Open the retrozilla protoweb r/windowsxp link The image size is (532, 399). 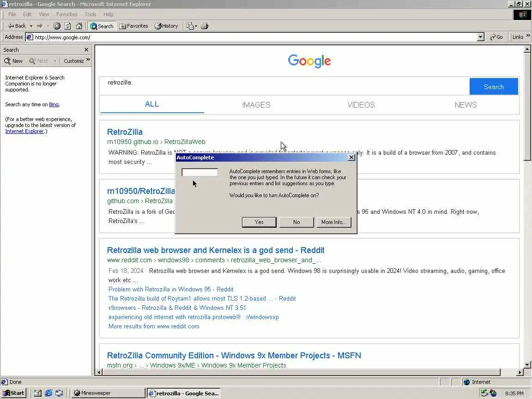tap(193, 317)
